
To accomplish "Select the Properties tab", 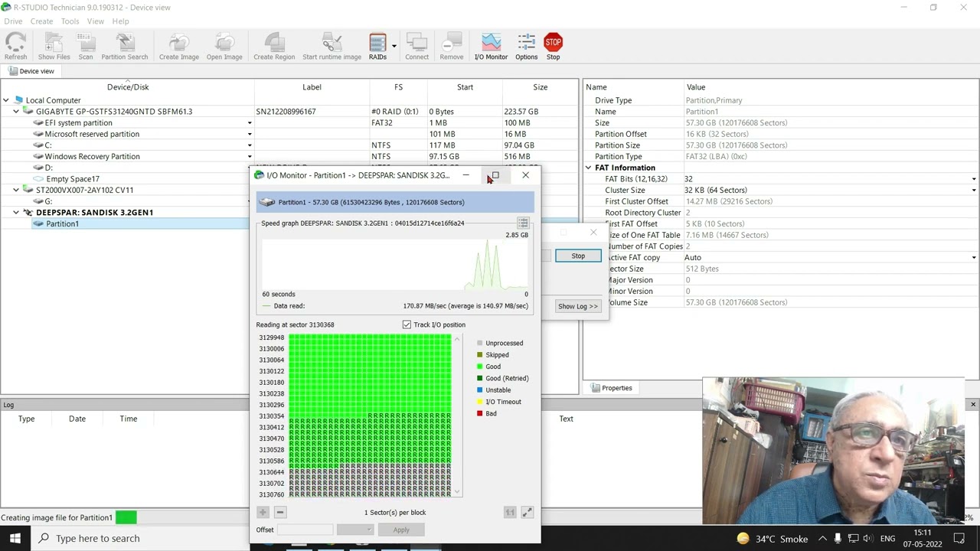I will point(611,388).
